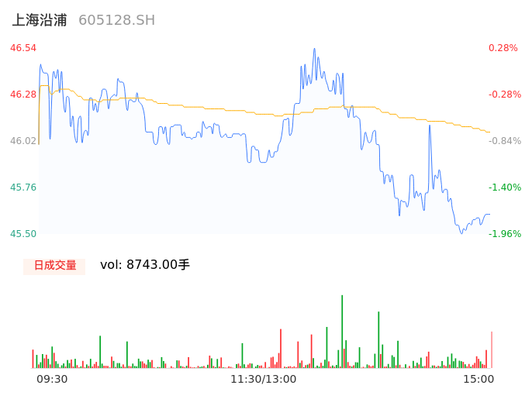This screenshot has height=406, width=532.
Task: Click the last red volume bar at close
Action: pyautogui.click(x=491, y=350)
